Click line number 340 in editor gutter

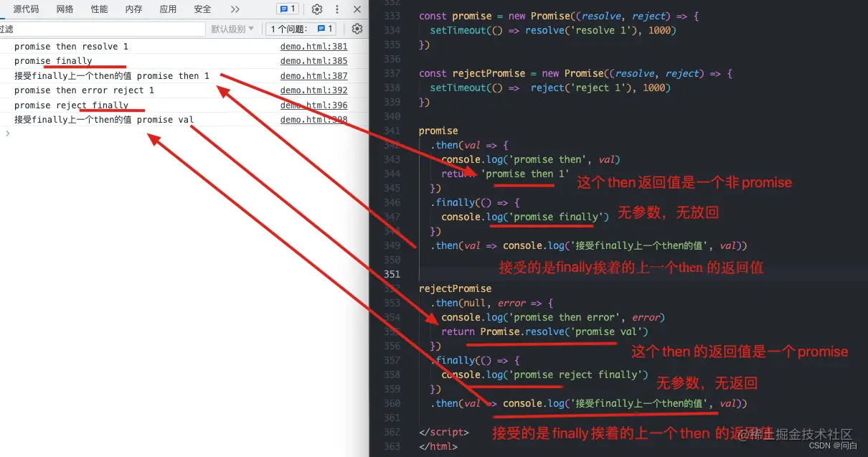tap(392, 116)
